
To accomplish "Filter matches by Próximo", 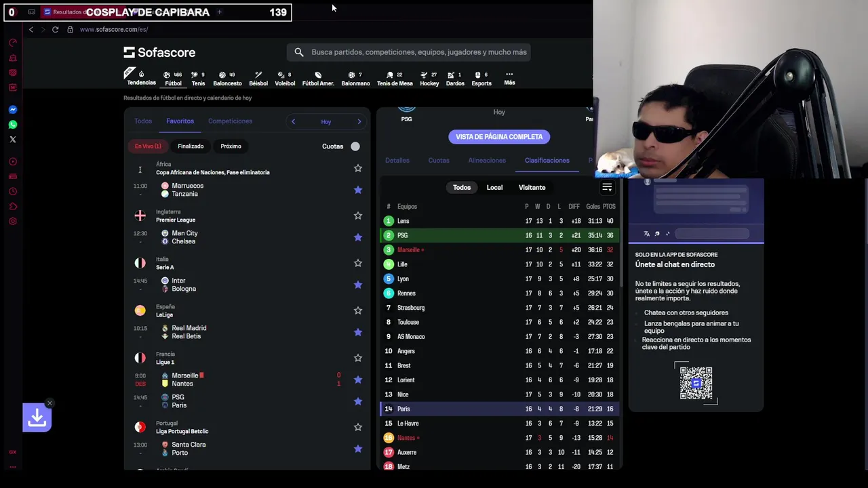I will 231,146.
